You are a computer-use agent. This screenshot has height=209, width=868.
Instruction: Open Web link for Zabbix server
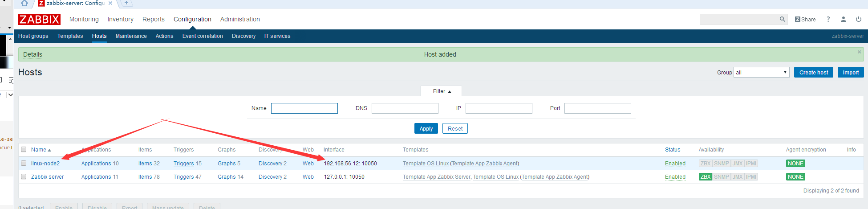pos(308,177)
